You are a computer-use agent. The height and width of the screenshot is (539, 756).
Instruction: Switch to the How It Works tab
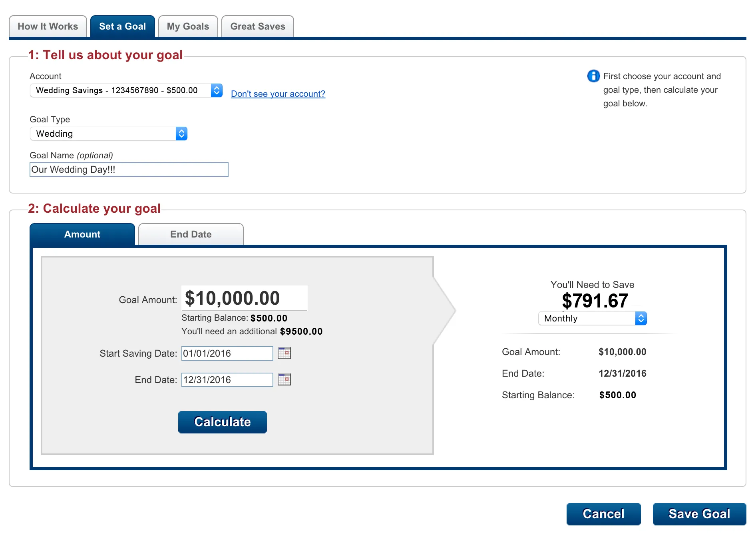48,26
